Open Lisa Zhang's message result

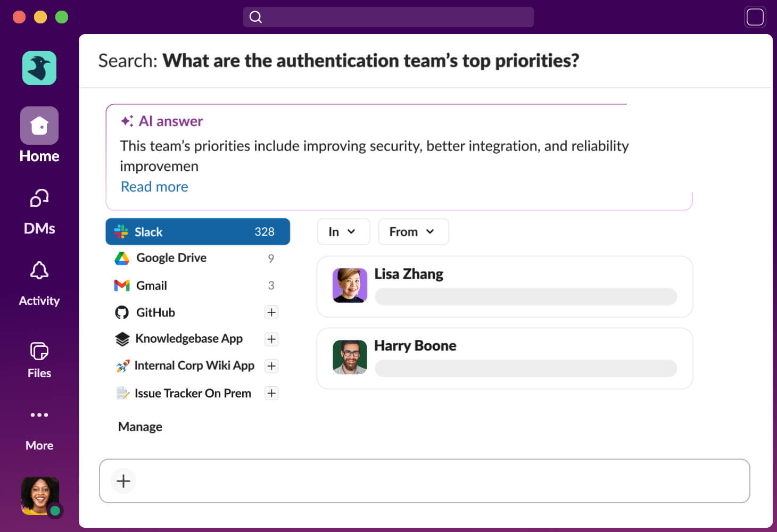click(x=505, y=287)
